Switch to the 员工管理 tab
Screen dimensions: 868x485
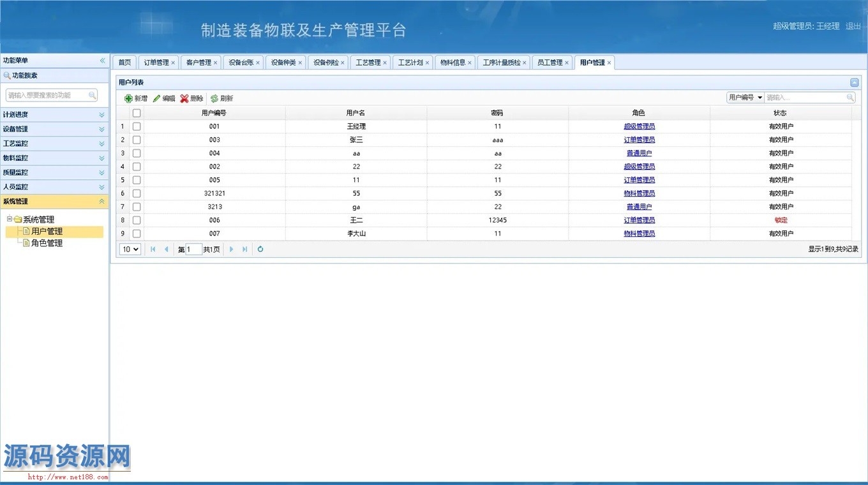pos(550,63)
